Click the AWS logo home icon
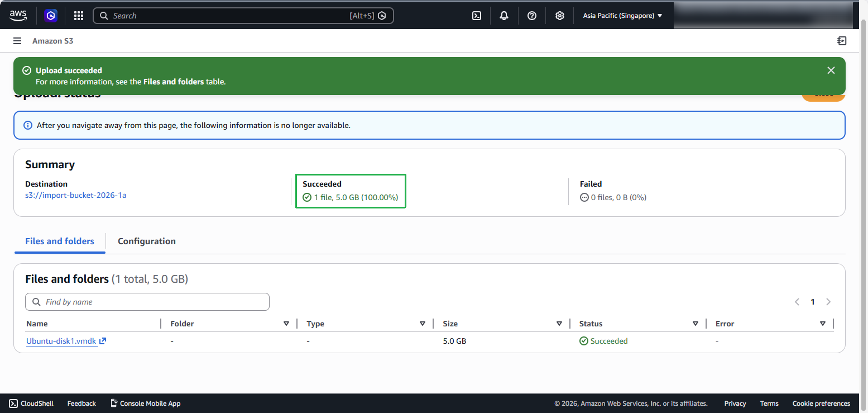The image size is (868, 413). [x=18, y=16]
